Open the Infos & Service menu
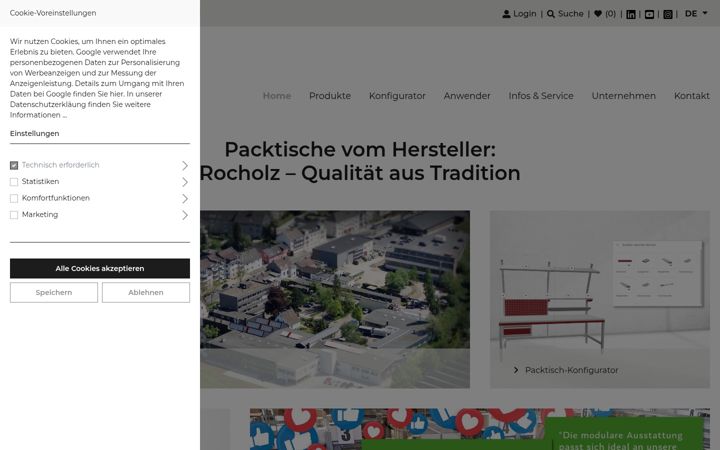The height and width of the screenshot is (450, 720). point(541,96)
